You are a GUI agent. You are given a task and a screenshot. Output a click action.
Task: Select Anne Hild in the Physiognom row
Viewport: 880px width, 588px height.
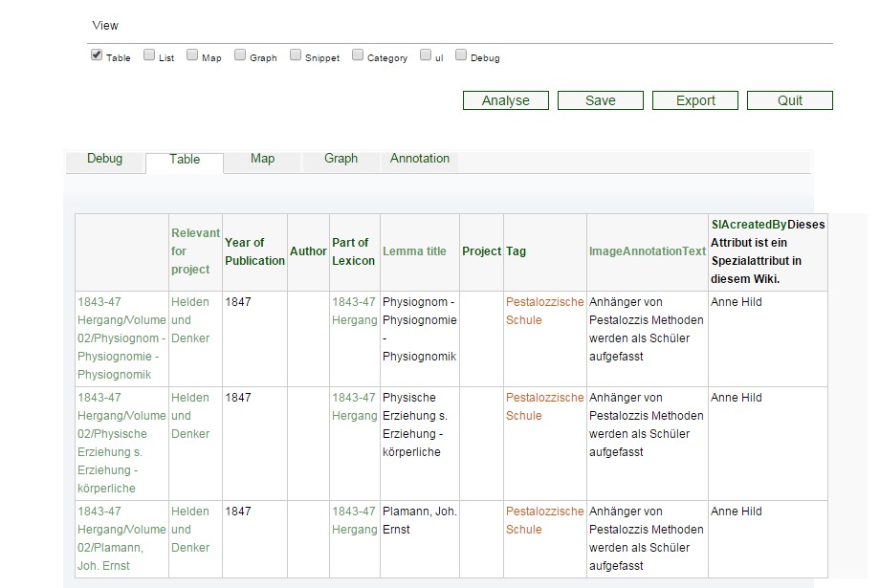click(736, 302)
